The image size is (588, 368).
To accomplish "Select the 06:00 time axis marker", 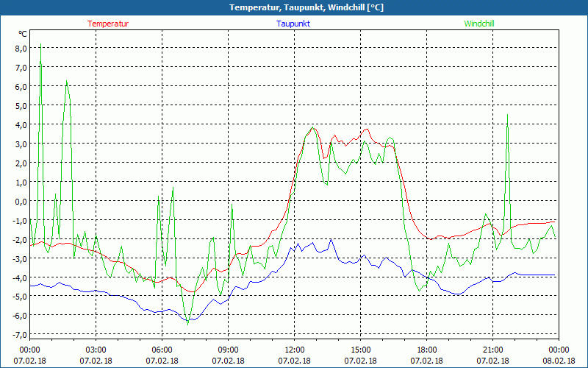I will coord(162,350).
